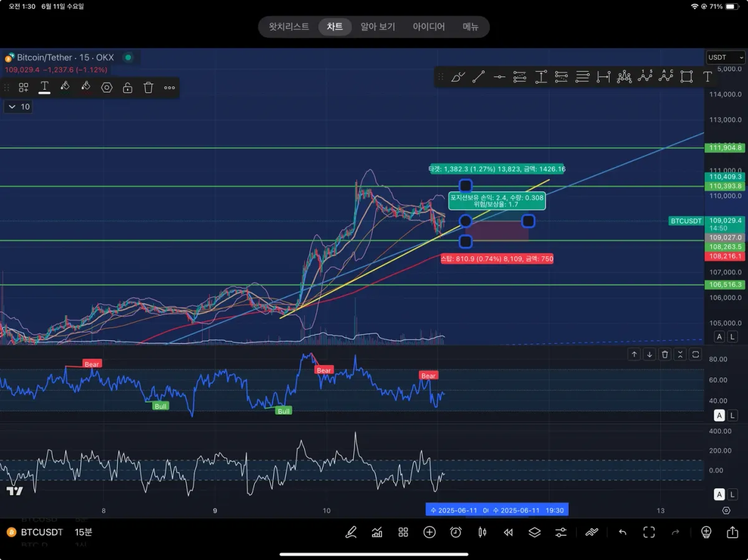The image size is (748, 560).
Task: Open settings hexagon icon for position tool
Action: pyautogui.click(x=107, y=88)
